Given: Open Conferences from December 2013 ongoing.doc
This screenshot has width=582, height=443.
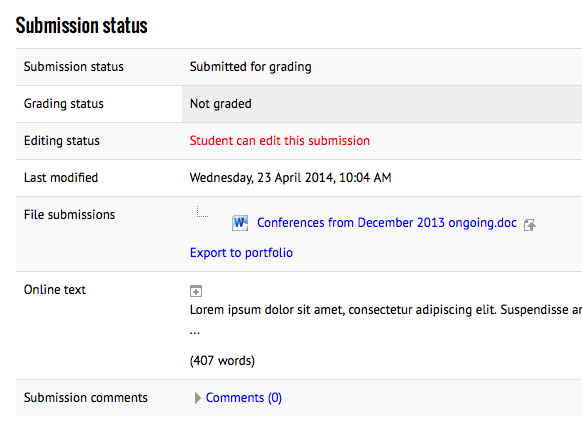Looking at the screenshot, I should pos(387,223).
